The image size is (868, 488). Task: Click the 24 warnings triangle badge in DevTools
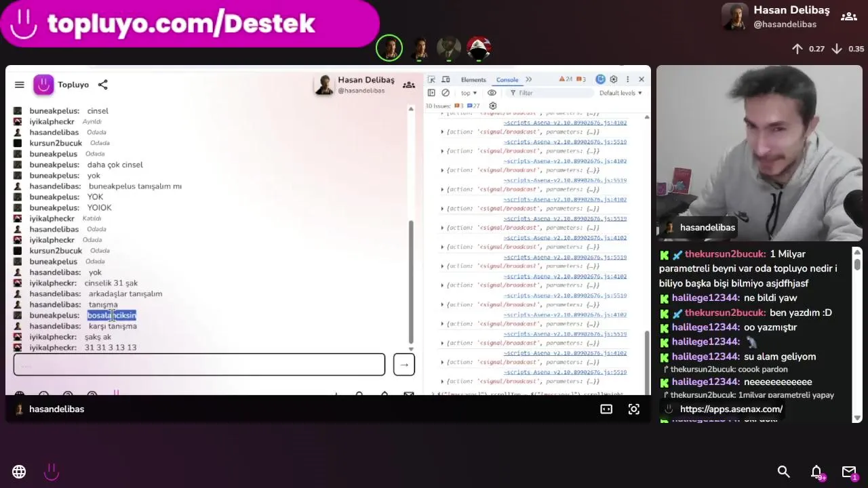pyautogui.click(x=566, y=79)
